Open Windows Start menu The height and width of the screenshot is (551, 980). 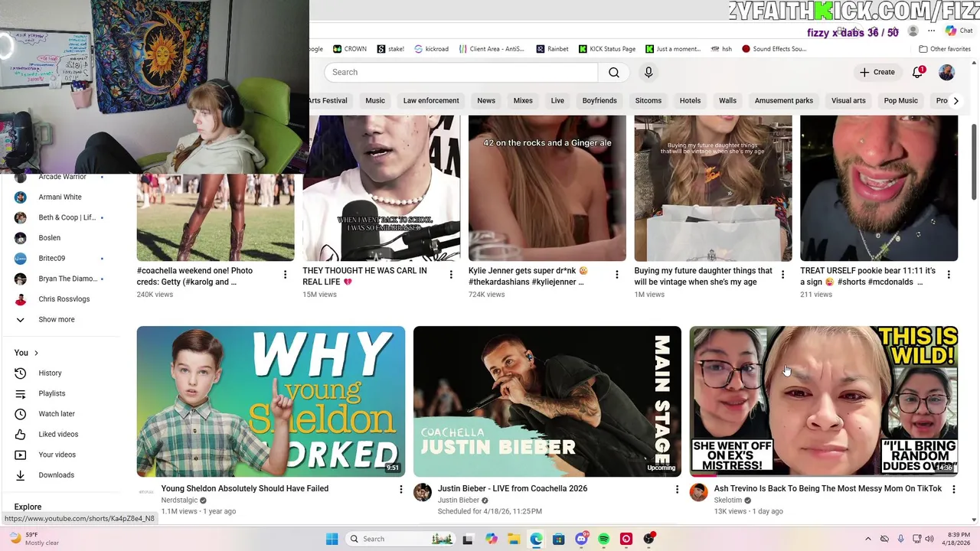[332, 539]
